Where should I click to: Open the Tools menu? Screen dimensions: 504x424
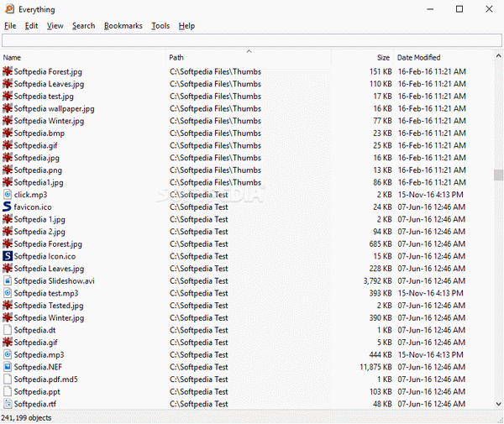pyautogui.click(x=160, y=26)
